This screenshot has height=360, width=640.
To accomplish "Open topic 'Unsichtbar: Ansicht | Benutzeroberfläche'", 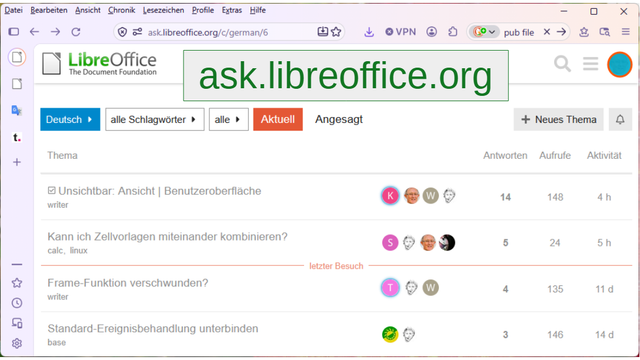I will [x=160, y=191].
